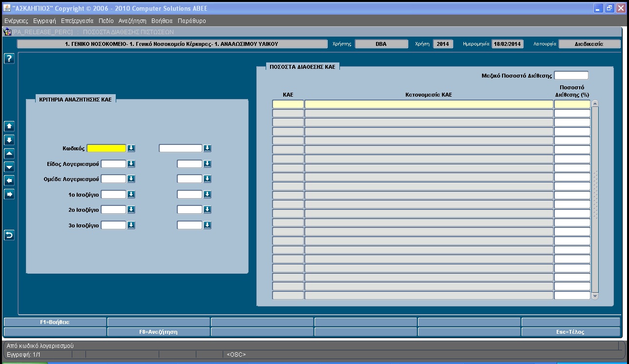Click the Ποσοστό Διάθεσης (%) column header
629x364 pixels.
[x=572, y=91]
